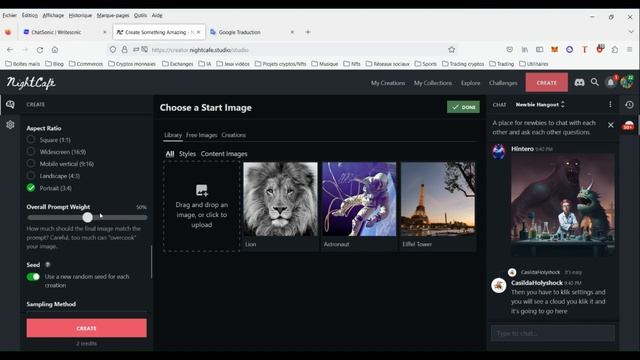
Task: Click site security lock icon
Action: [x=124, y=49]
